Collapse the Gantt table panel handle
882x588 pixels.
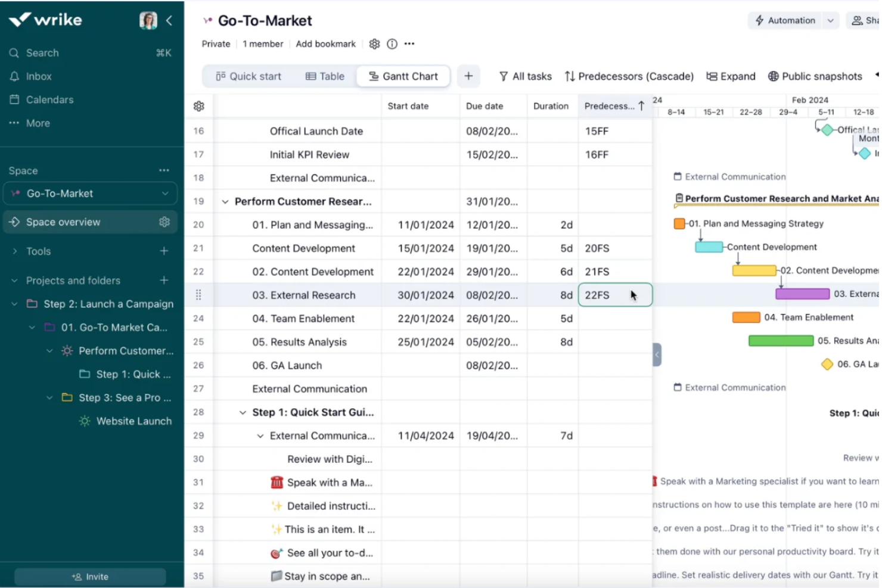coord(657,354)
